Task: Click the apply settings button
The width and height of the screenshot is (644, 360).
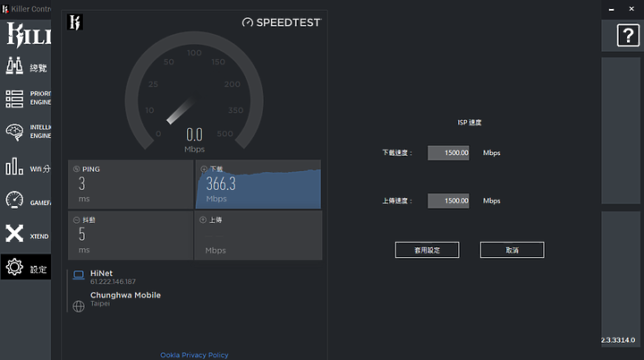Action: click(x=428, y=250)
